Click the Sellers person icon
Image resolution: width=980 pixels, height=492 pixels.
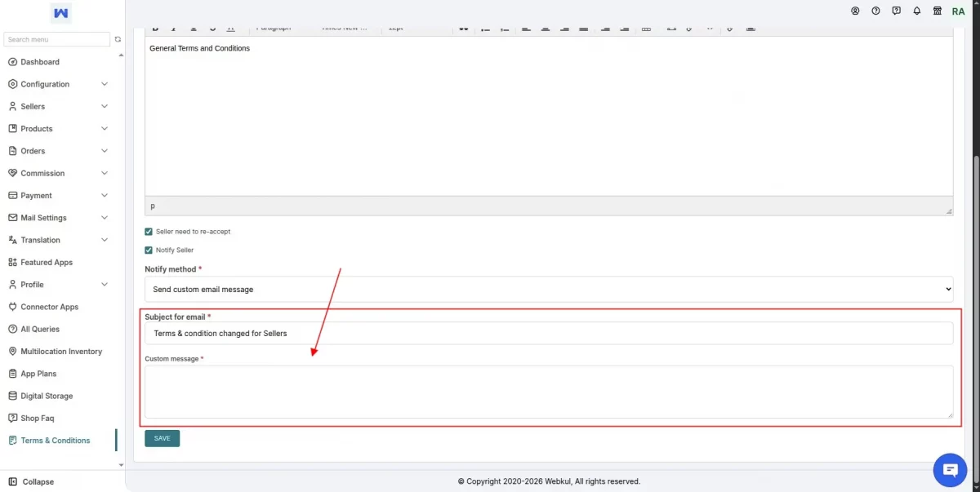point(12,106)
